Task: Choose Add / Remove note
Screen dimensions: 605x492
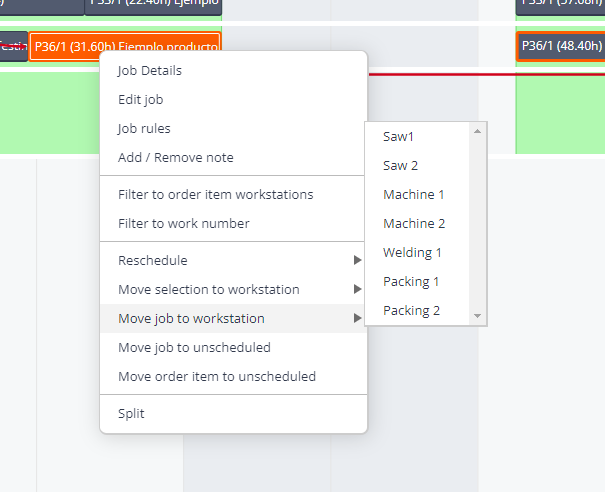Action: point(176,158)
